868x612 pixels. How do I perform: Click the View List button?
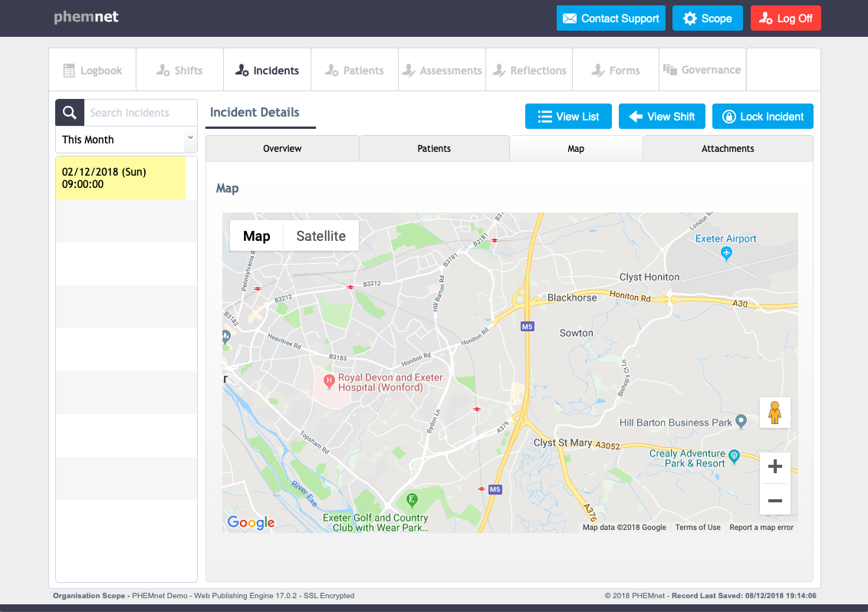[x=568, y=117]
